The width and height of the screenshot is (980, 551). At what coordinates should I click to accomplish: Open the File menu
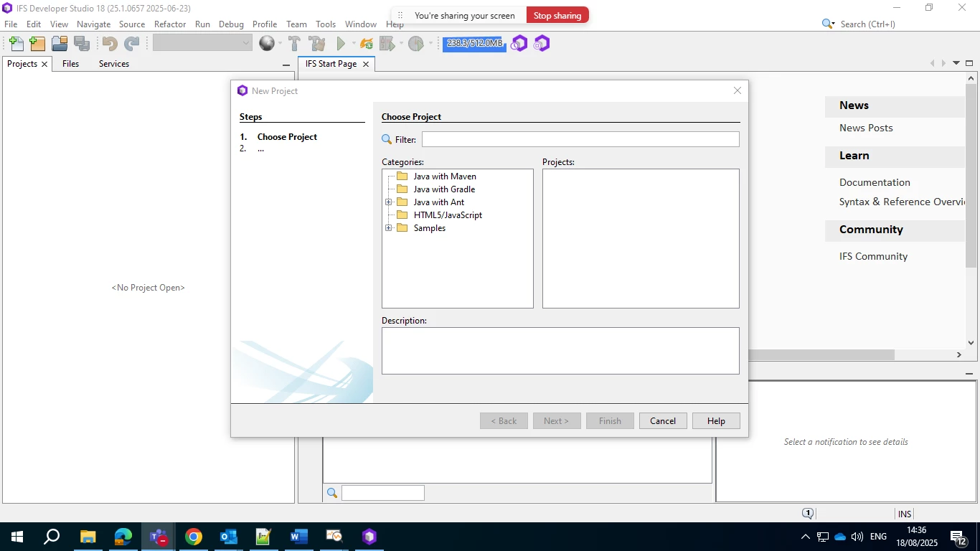pyautogui.click(x=11, y=24)
